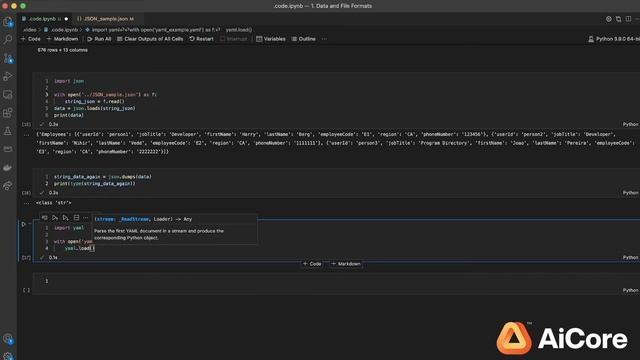Click Run All in notebook toolbar
The width and height of the screenshot is (640, 360).
[x=99, y=39]
